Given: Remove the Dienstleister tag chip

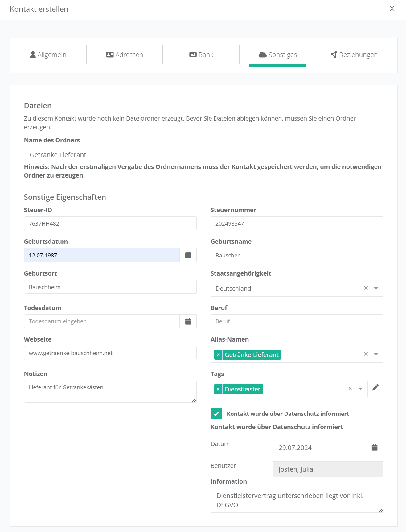Looking at the screenshot, I should coord(218,389).
